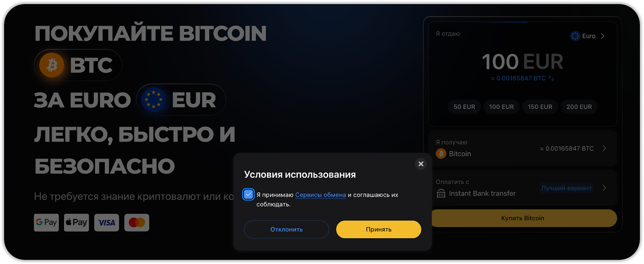644x264 pixels.
Task: Open the Сервисы обмена link
Action: pos(320,195)
